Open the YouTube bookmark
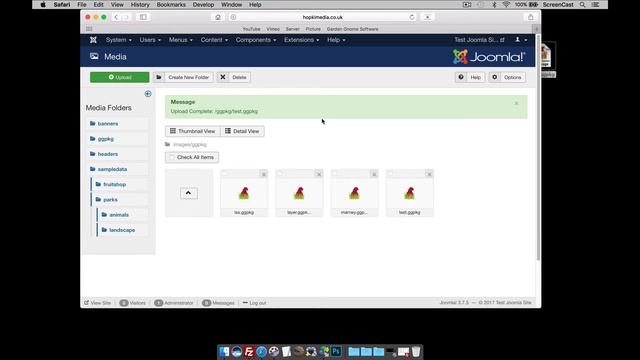640x360 pixels. 251,29
